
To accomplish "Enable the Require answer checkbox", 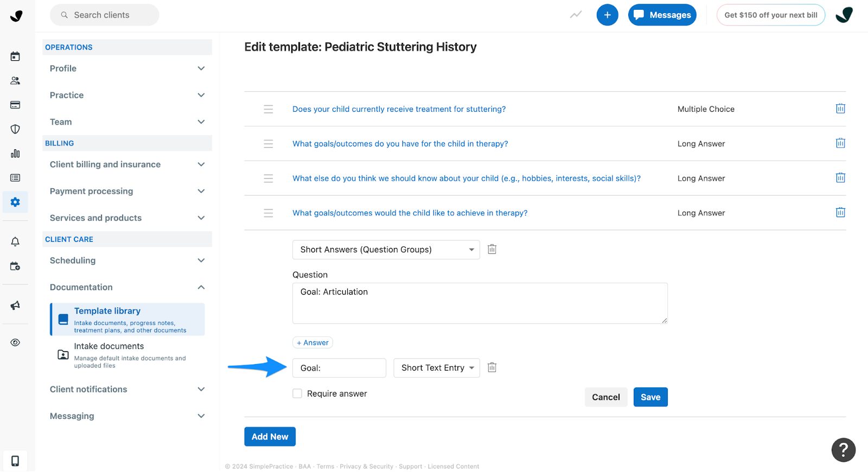I will [x=297, y=393].
